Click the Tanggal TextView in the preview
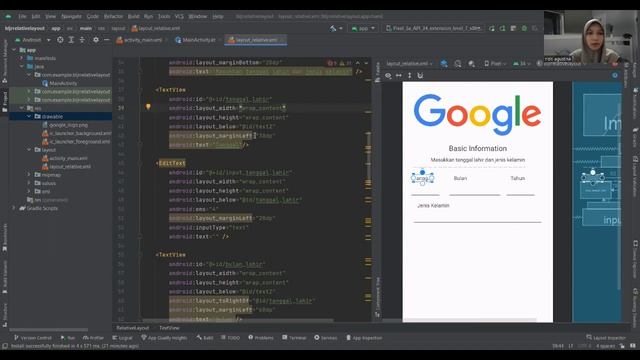Image resolution: width=640 pixels, height=360 pixels. 422,178
